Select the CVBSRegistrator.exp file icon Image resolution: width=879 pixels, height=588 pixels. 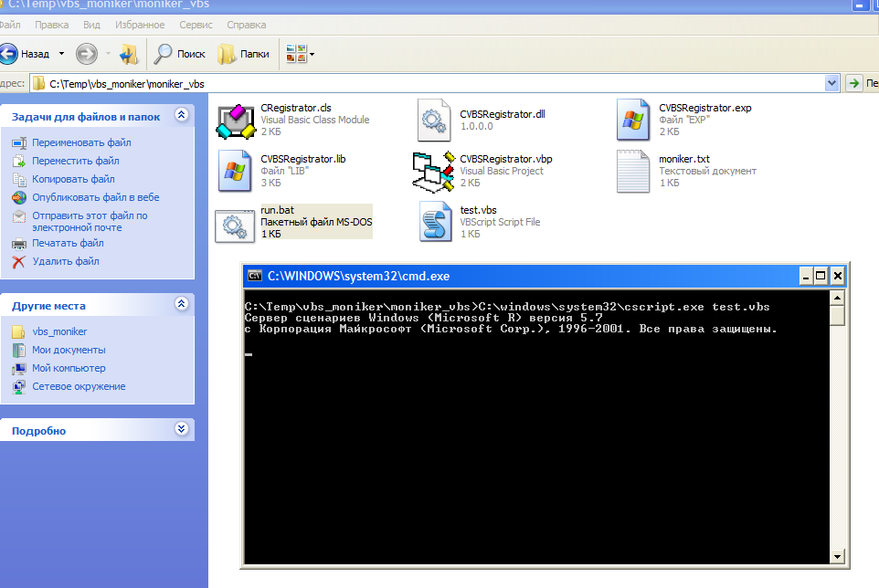(x=633, y=120)
